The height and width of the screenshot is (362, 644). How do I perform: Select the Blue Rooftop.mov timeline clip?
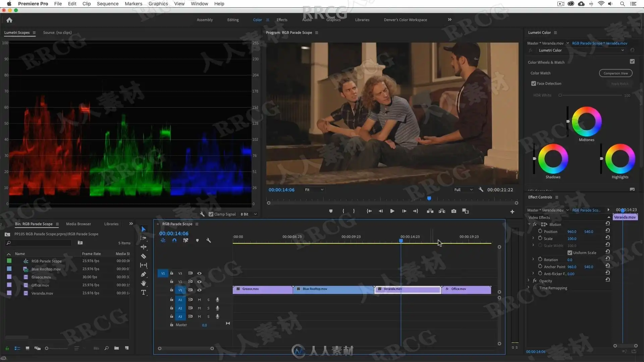[333, 290]
